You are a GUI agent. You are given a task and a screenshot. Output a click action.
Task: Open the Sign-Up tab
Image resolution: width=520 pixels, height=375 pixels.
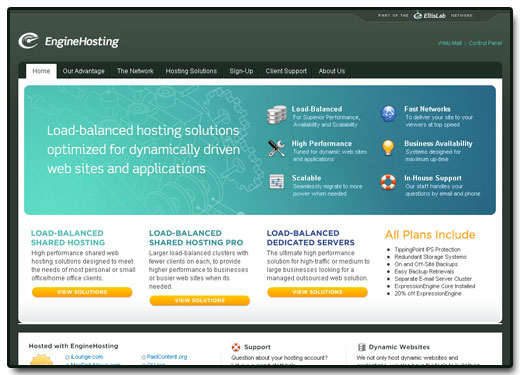241,71
